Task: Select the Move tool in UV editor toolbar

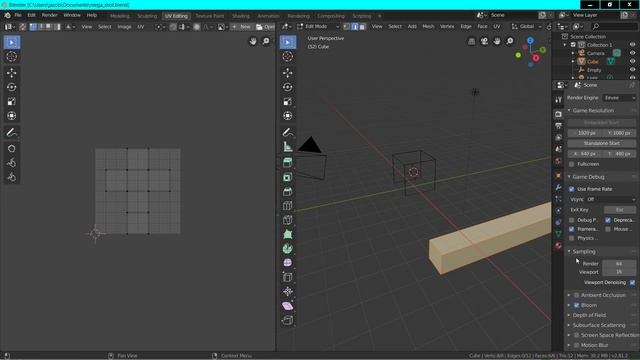Action: pyautogui.click(x=11, y=73)
